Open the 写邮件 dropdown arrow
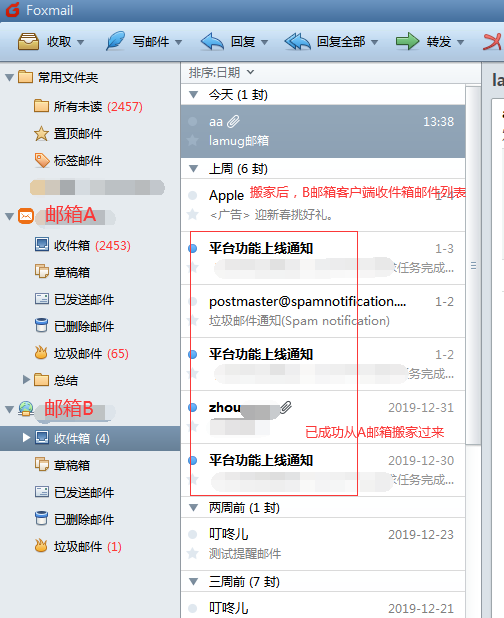 179,42
